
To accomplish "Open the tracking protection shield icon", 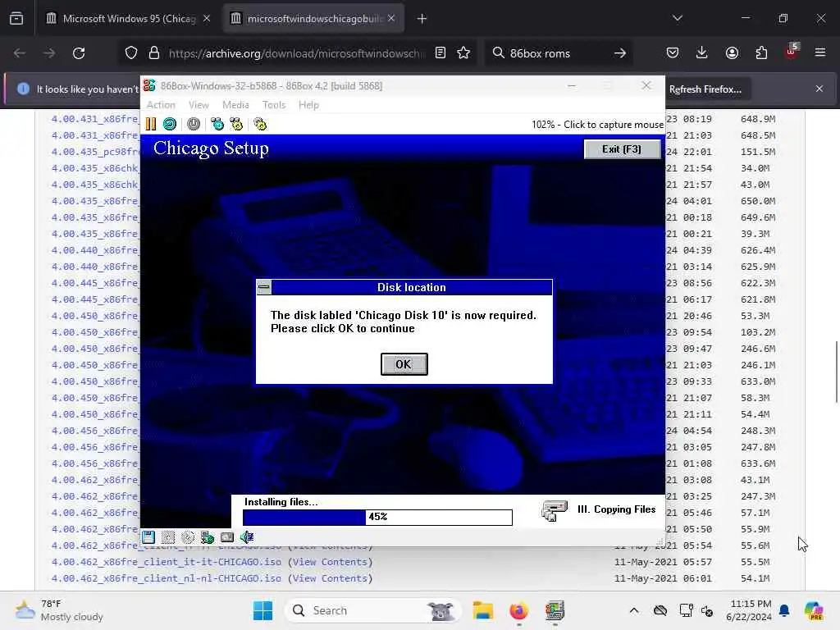I will point(131,53).
